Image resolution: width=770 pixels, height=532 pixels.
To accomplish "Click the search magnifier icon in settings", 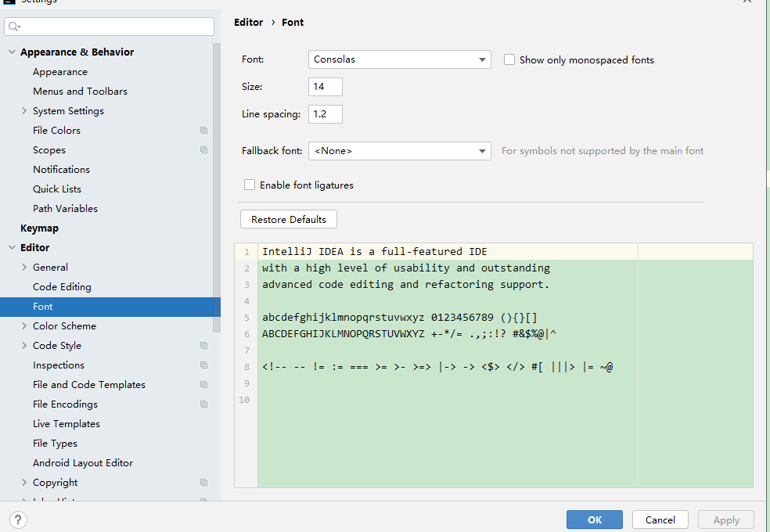I will (x=13, y=27).
